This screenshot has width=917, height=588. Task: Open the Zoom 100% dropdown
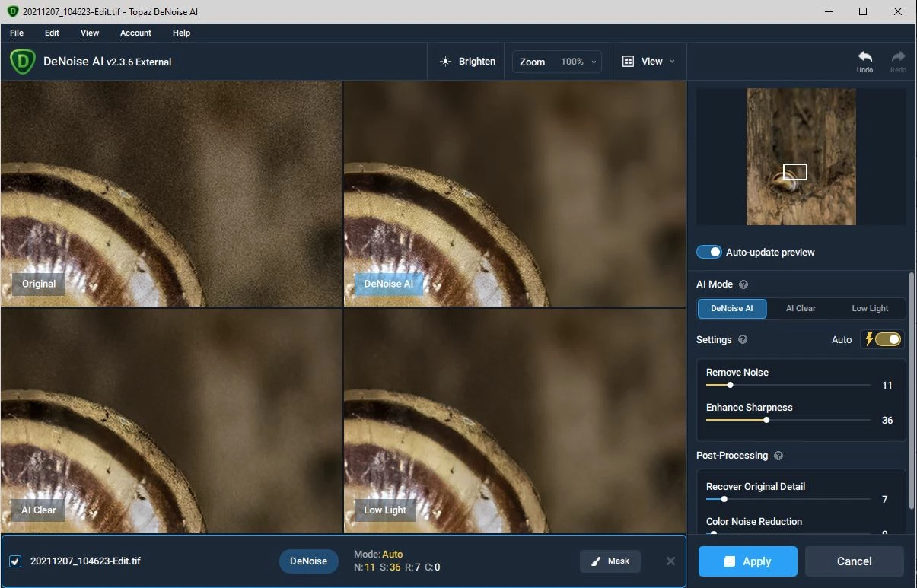click(557, 62)
